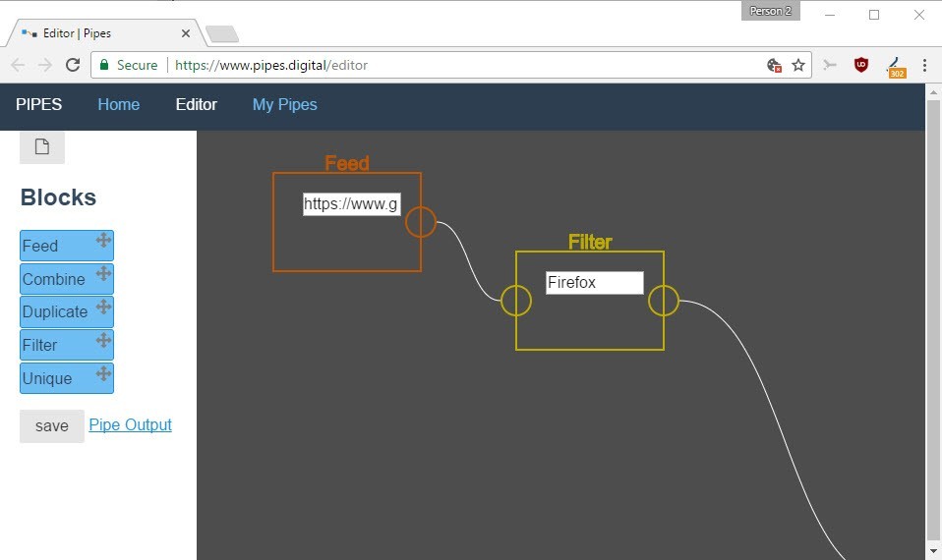Viewport: 942px width, 560px height.
Task: Click the browser address bar URL
Action: pyautogui.click(x=271, y=65)
